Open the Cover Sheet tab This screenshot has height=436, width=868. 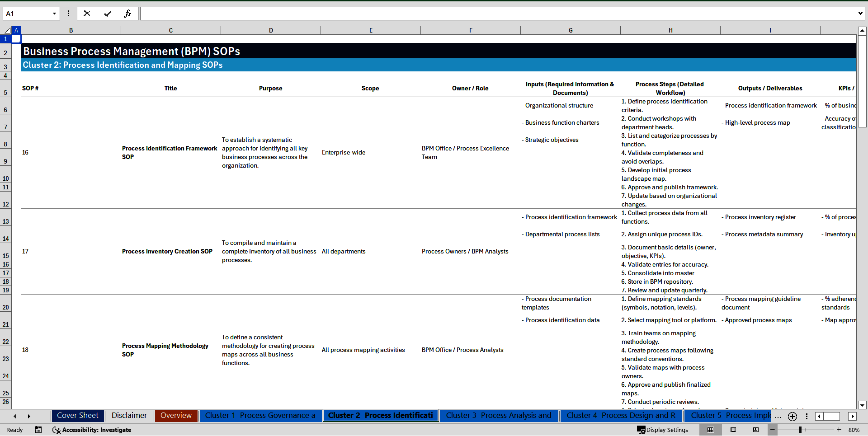click(x=78, y=416)
